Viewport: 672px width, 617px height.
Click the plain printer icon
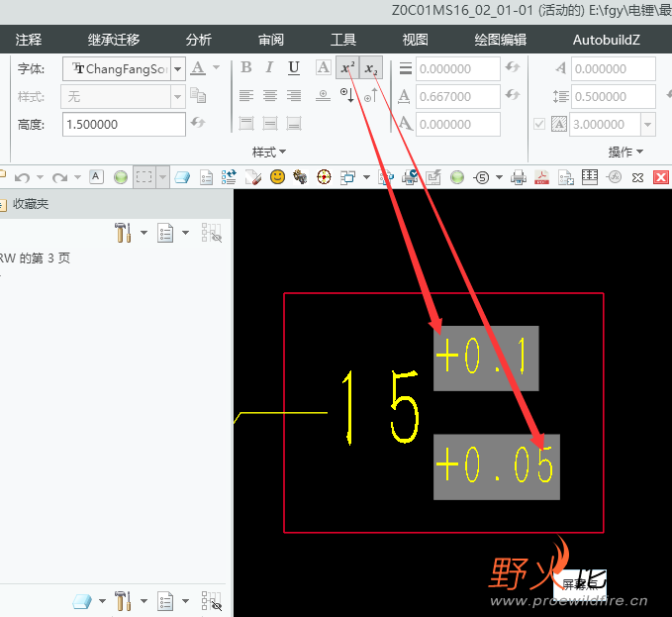[x=519, y=177]
